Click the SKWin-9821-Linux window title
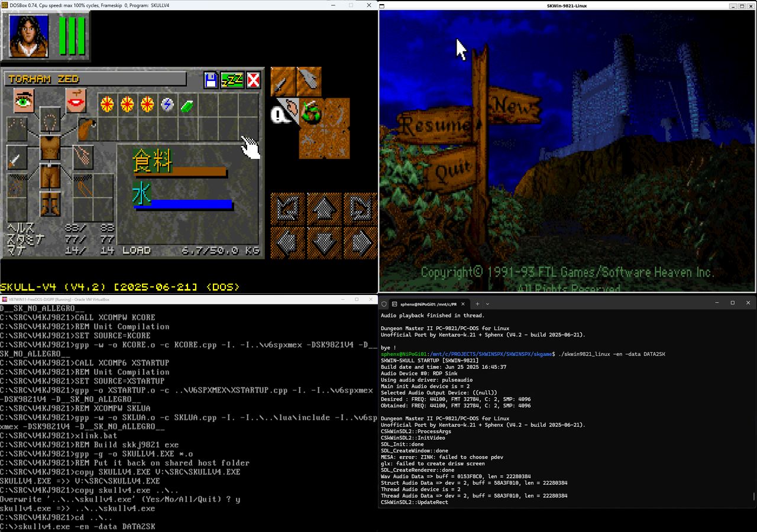Image resolution: width=757 pixels, height=532 pixels. pos(567,5)
